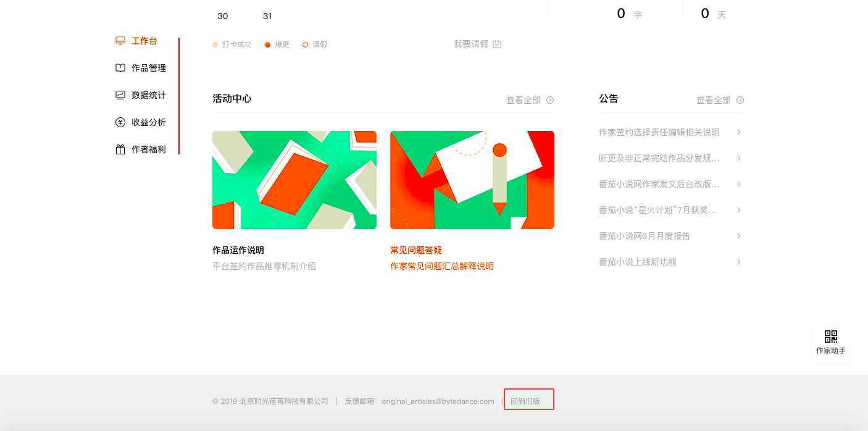Select calendar date 31

tap(267, 16)
